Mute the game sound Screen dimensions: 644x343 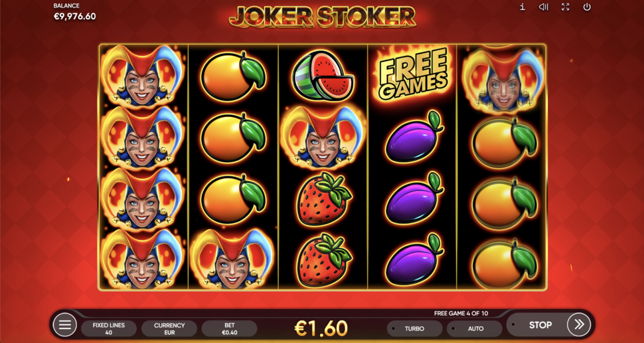[x=544, y=7]
